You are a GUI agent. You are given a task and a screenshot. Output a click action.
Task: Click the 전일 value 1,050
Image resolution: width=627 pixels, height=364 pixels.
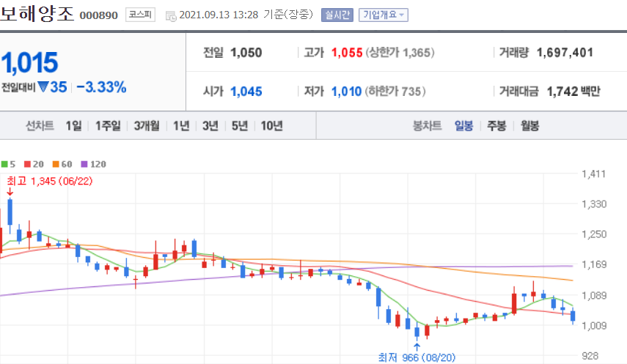(246, 53)
